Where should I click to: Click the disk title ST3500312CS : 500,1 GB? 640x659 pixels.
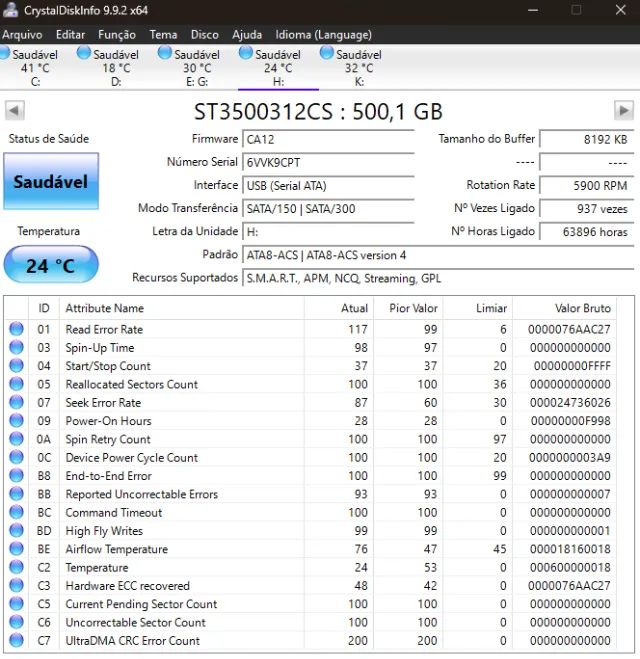(318, 111)
